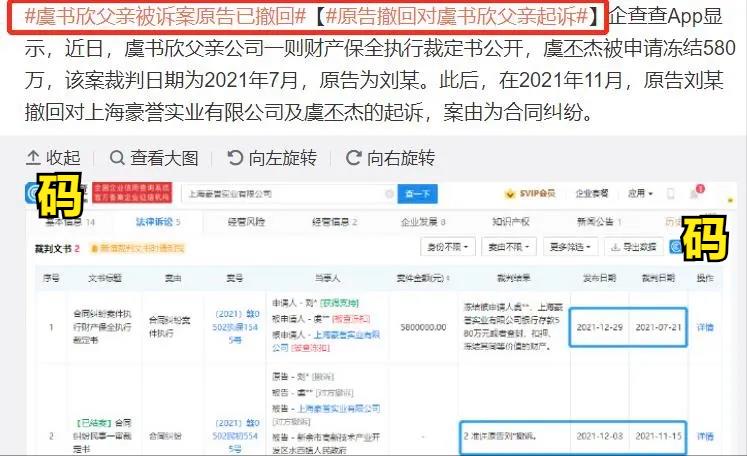Screen dimensions: 747x456
Task: Click the 当事人 column header
Action: pyautogui.click(x=327, y=278)
